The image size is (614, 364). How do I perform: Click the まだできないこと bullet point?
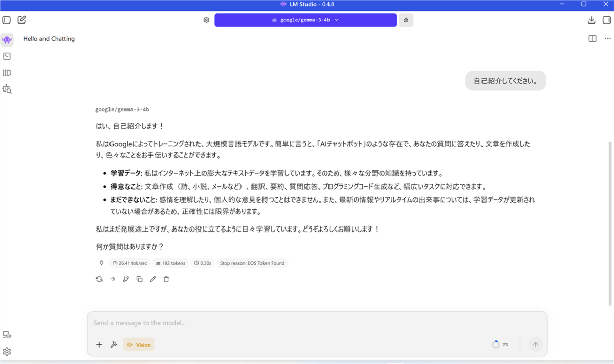point(323,206)
